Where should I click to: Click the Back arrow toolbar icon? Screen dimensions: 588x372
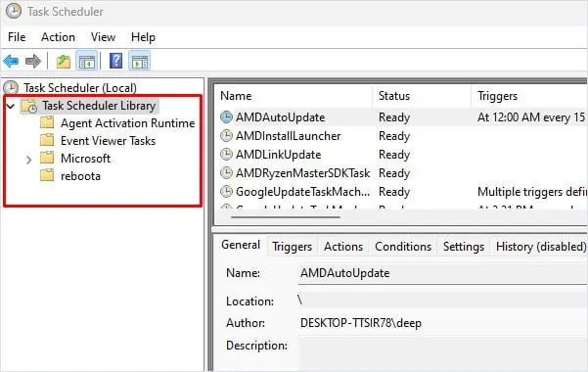(11, 61)
